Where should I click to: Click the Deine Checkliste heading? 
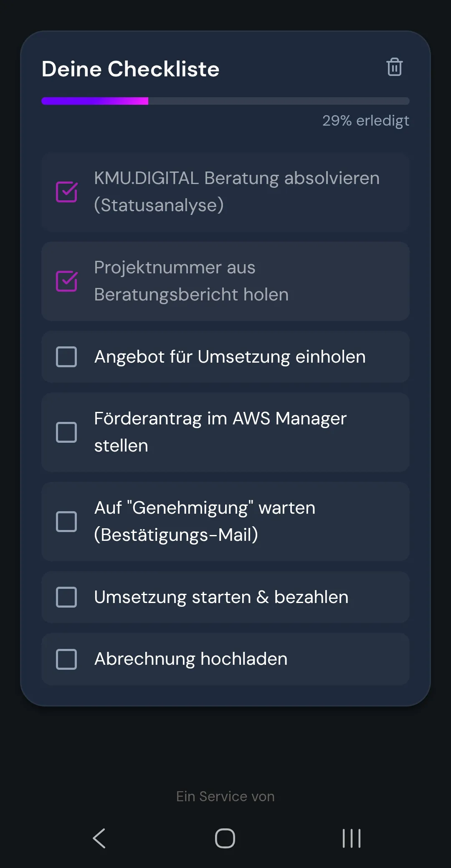coord(130,69)
